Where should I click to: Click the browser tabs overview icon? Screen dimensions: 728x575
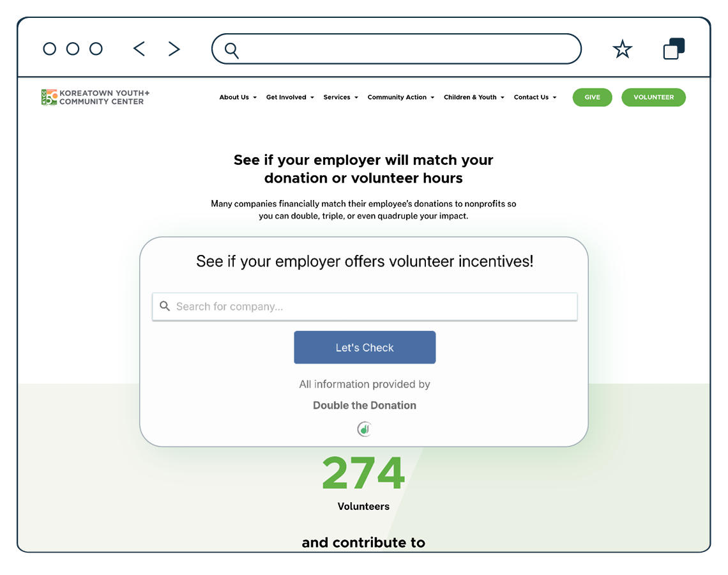point(674,48)
